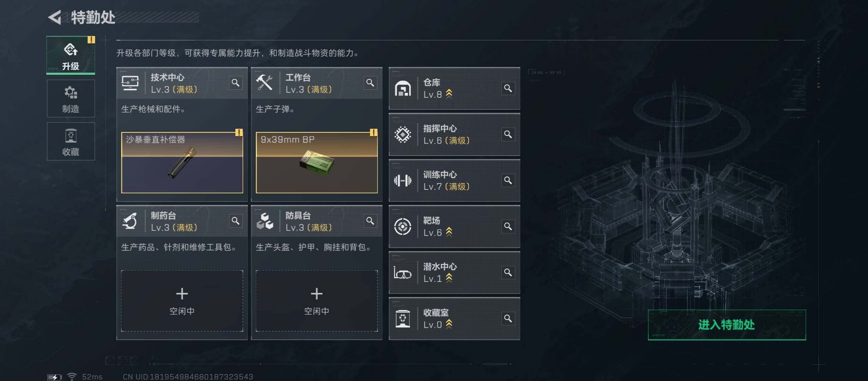Open magnifier details for 靶场
The width and height of the screenshot is (868, 381).
[508, 226]
